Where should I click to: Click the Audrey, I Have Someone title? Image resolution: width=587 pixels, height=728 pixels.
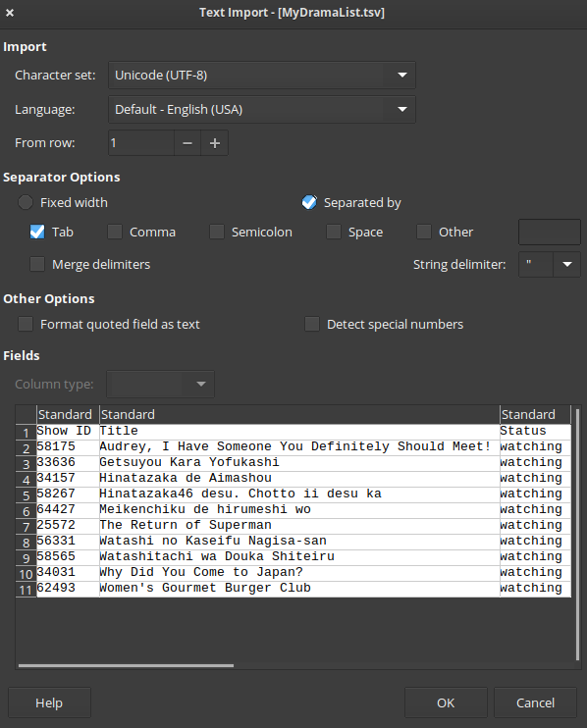pos(299,446)
